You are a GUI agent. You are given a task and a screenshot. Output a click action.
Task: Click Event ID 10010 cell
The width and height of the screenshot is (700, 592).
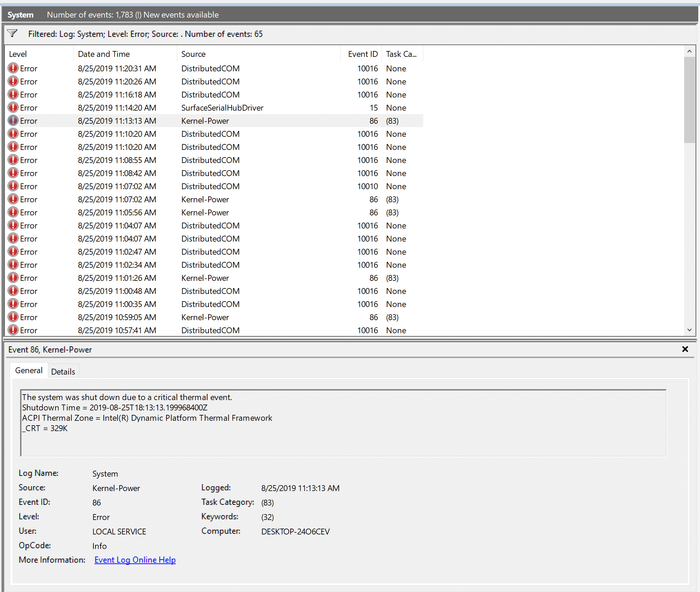pyautogui.click(x=367, y=186)
